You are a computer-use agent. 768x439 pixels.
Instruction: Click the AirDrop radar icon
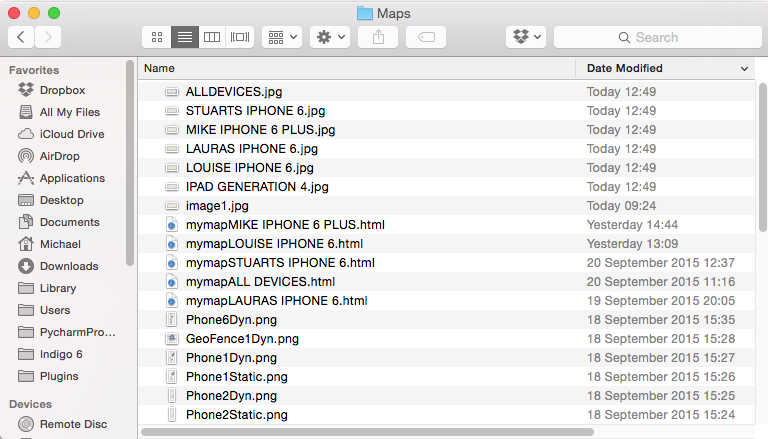[x=26, y=156]
